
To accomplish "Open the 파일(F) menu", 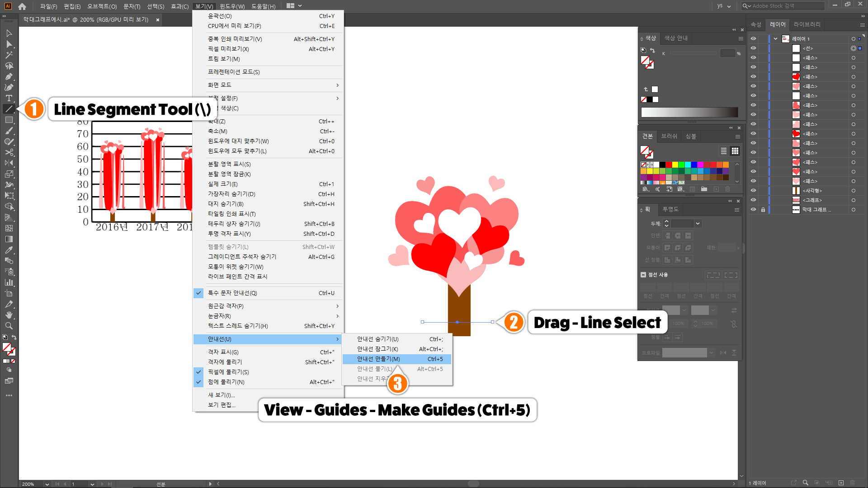I will [48, 6].
